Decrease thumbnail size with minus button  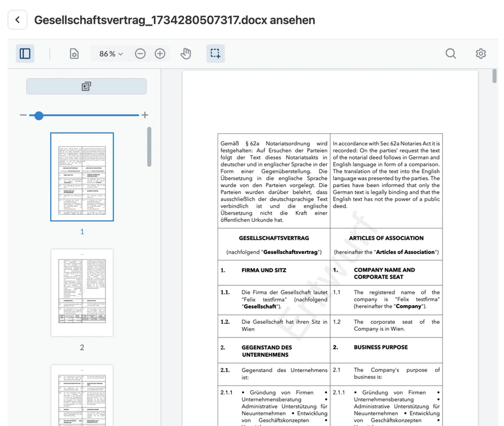tap(23, 115)
